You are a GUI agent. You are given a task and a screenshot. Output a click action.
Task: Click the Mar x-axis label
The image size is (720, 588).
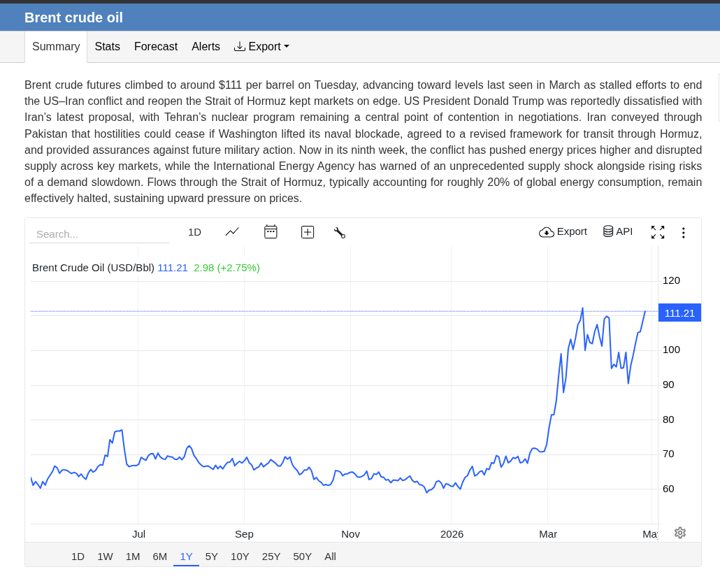548,534
